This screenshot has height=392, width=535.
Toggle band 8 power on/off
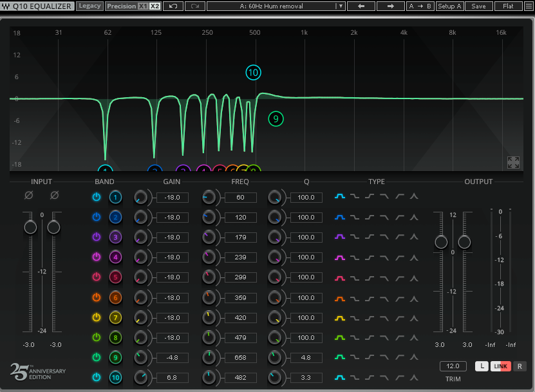pyautogui.click(x=97, y=337)
